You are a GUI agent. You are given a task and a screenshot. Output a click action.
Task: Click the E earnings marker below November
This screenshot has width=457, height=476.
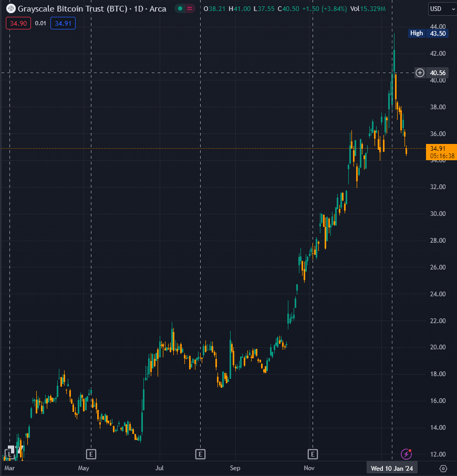tap(313, 454)
